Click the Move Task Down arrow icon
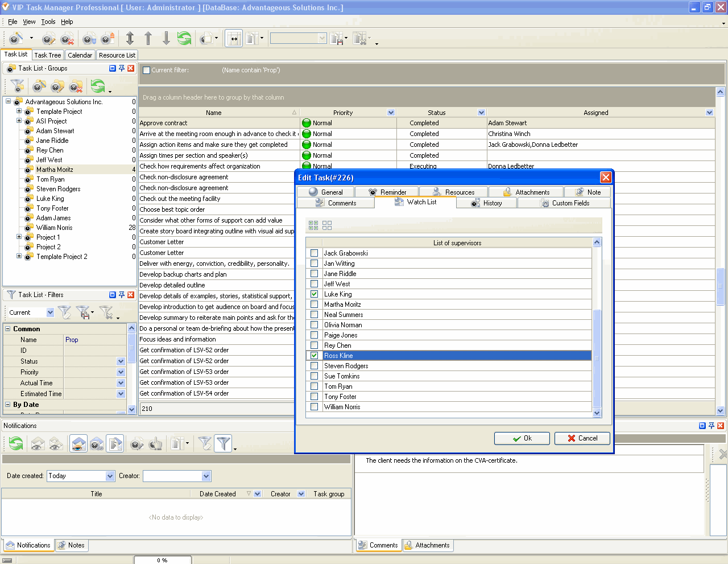Screen dimensions: 728x564 166,38
